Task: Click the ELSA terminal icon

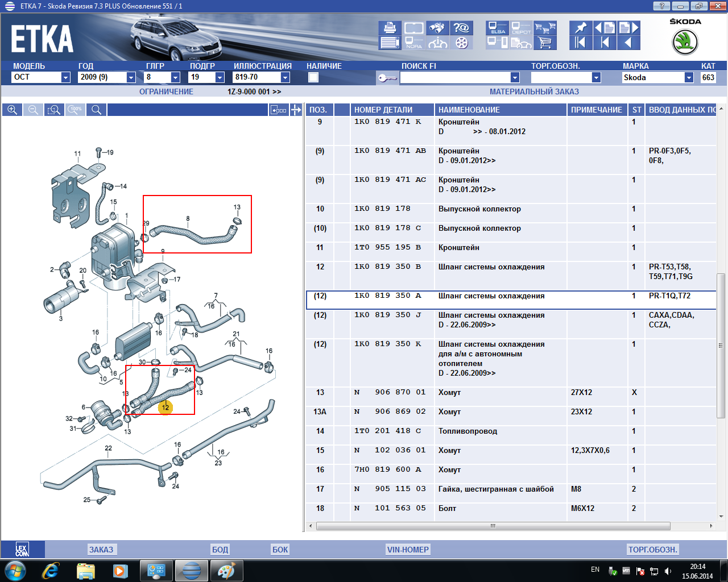Action: (498, 28)
